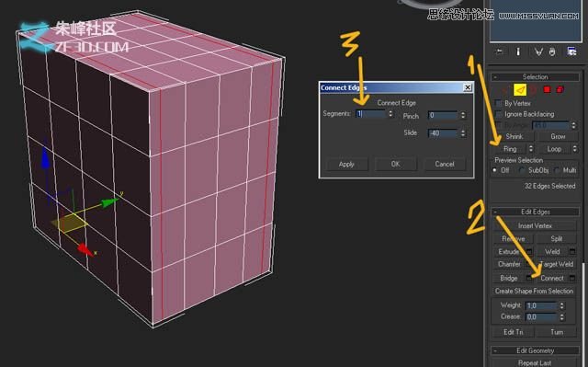Viewport: 588px width, 367px height.
Task: Adjust Pinch spinner in Connect Edges
Action: tap(463, 115)
